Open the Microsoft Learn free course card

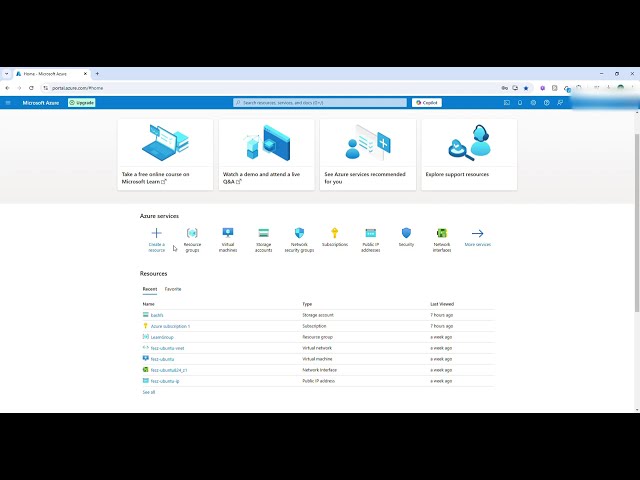[x=165, y=155]
